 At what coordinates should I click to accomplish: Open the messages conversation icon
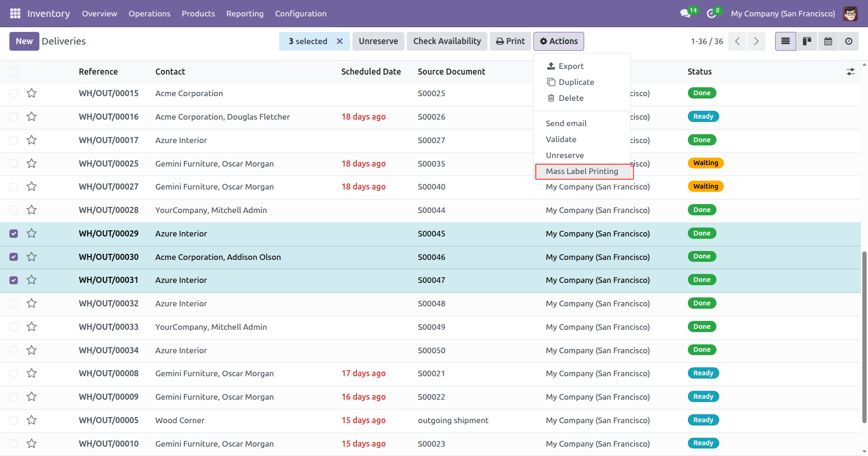(685, 14)
